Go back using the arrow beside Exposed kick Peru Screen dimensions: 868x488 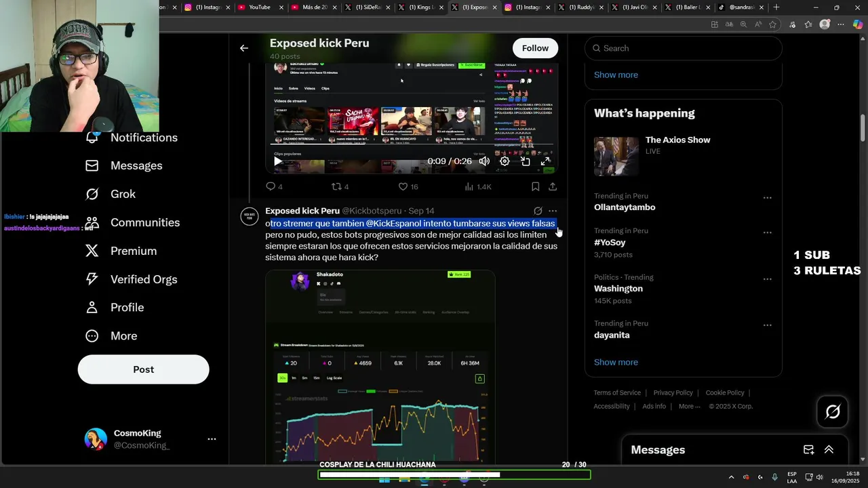pos(244,48)
